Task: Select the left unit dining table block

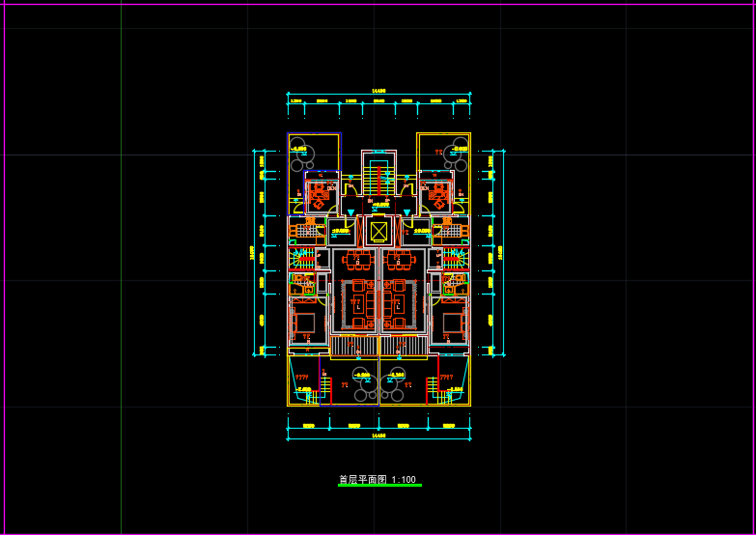Action: (358, 261)
